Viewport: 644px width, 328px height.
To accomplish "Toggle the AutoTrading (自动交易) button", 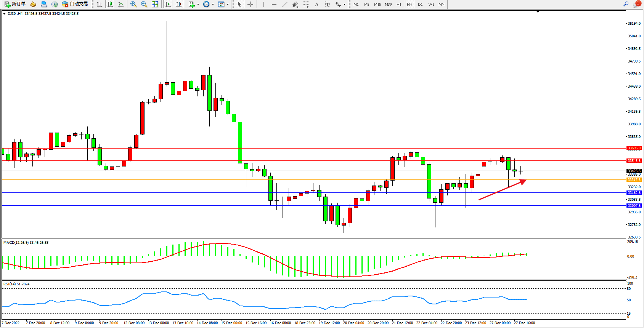I will tap(75, 4).
